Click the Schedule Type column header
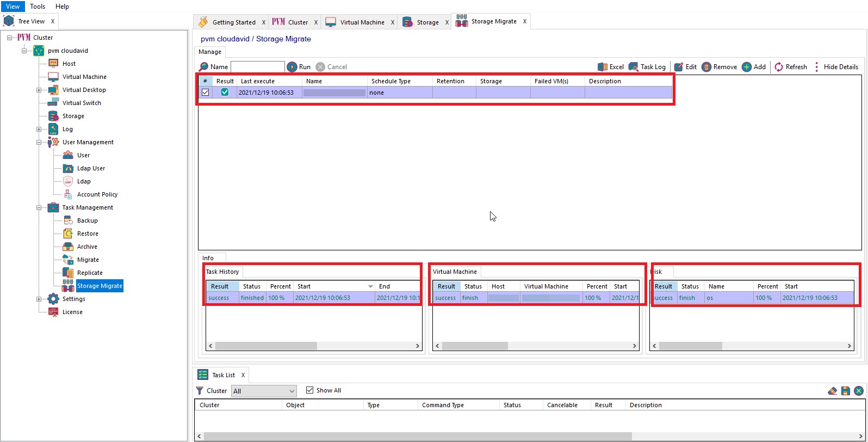Screen dimensions: 868x442 point(400,81)
